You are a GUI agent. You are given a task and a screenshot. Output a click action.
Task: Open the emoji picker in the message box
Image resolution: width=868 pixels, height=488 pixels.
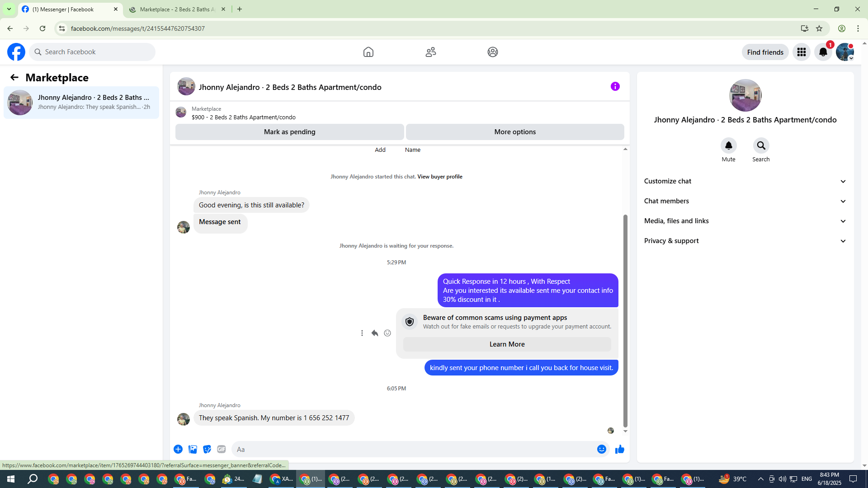[x=602, y=449]
